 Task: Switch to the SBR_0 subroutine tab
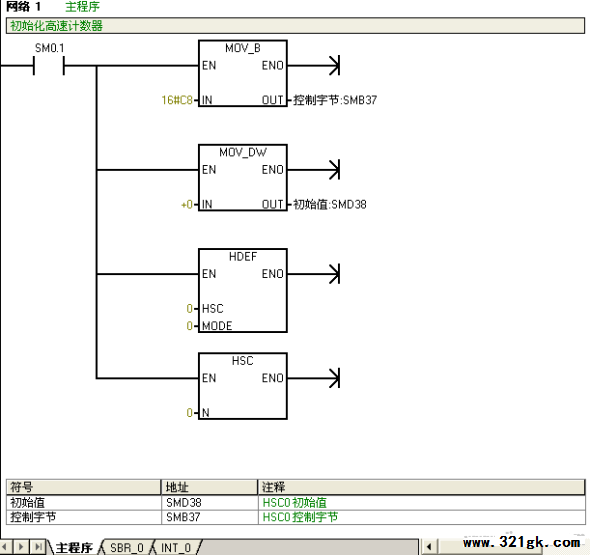(127, 547)
